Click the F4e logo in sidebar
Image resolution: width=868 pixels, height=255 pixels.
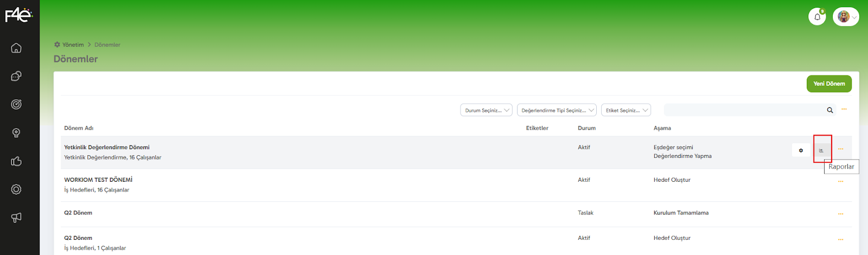pyautogui.click(x=18, y=15)
